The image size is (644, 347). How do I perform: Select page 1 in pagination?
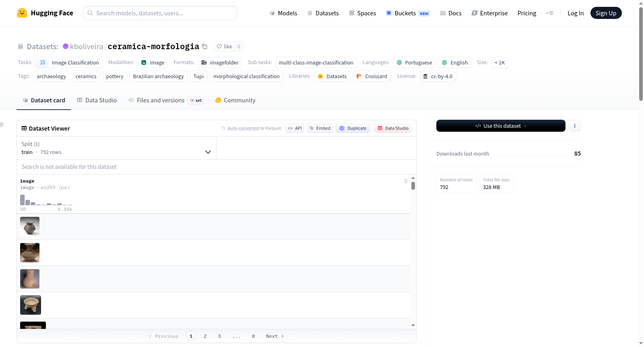coord(191,336)
